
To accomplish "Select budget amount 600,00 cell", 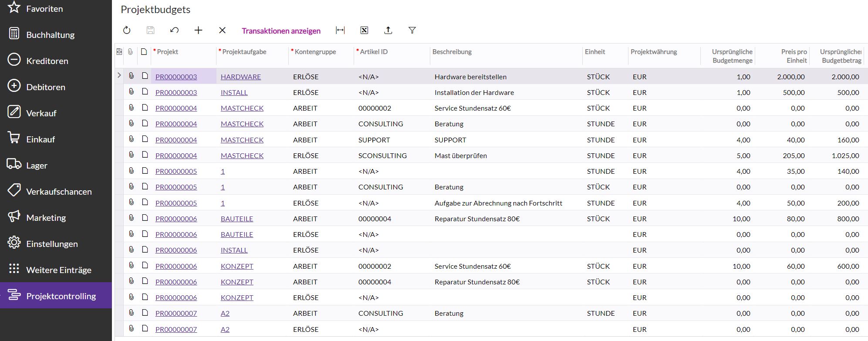I will pos(848,266).
